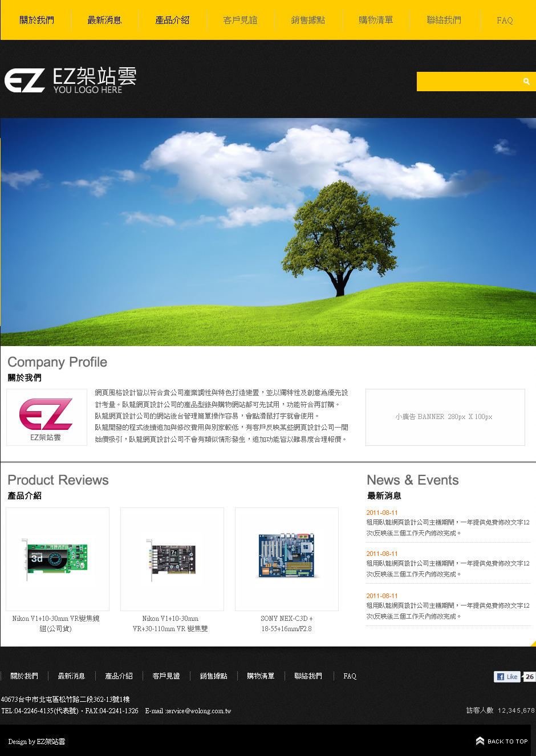The width and height of the screenshot is (536, 756).
Task: Click the yellow search input field
Action: [x=468, y=82]
